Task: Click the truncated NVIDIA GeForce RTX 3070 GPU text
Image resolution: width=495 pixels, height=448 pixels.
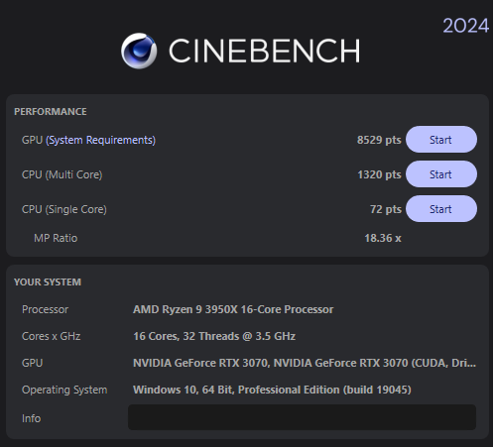Action: (305, 363)
